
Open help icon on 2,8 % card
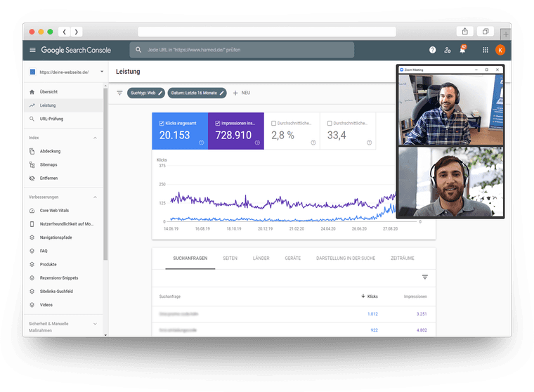click(x=313, y=143)
